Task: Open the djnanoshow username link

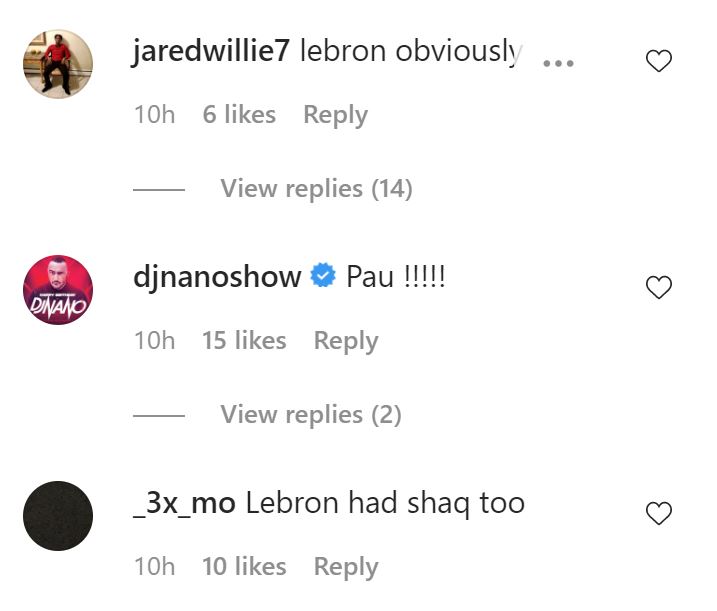Action: tap(217, 277)
